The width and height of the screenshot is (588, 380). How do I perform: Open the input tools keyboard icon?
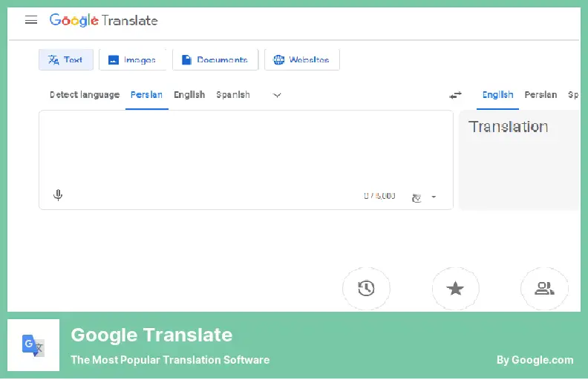coord(416,197)
